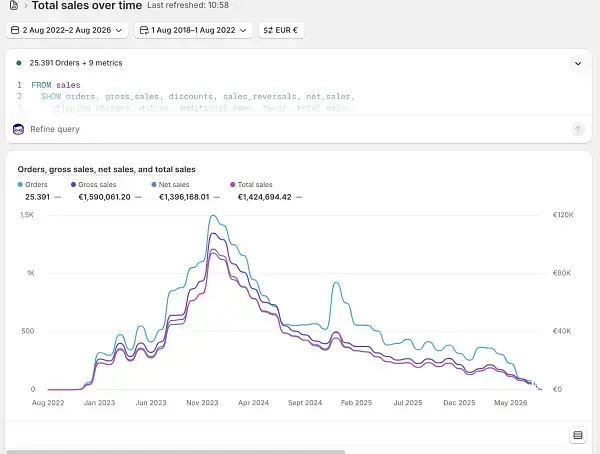This screenshot has height=454, width=600.
Task: Open the comparison period 1 Aug 2018–1 Aug 2022 dropdown
Action: pos(193,30)
